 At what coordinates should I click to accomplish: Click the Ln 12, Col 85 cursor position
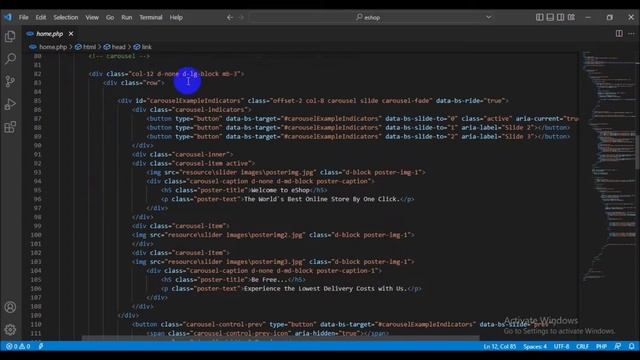[500, 347]
